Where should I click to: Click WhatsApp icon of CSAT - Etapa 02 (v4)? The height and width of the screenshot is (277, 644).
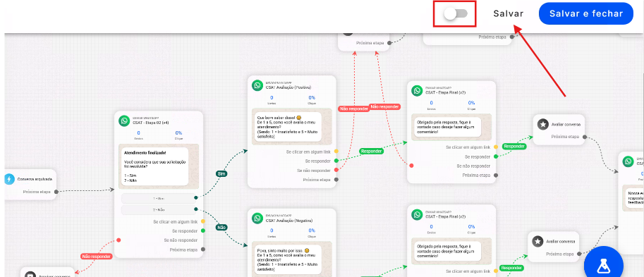(124, 121)
